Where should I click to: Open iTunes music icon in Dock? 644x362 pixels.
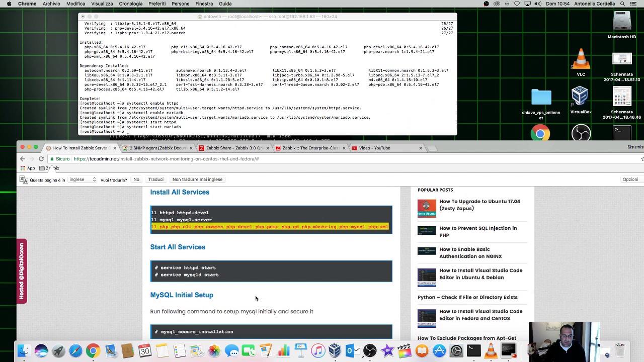318,351
